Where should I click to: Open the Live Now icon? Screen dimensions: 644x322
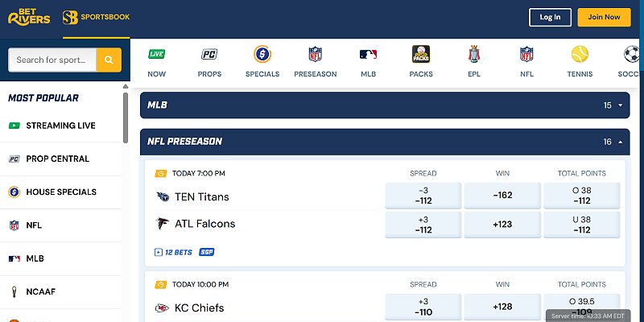point(157,55)
